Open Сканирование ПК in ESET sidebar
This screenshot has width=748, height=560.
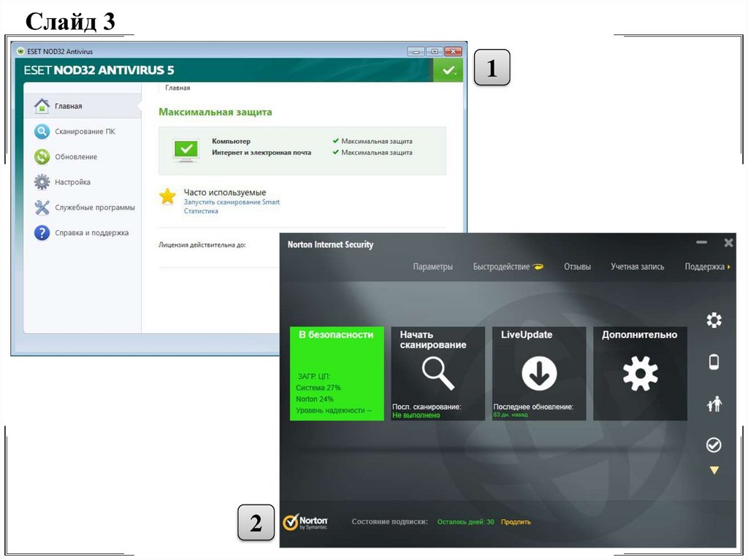(42, 131)
